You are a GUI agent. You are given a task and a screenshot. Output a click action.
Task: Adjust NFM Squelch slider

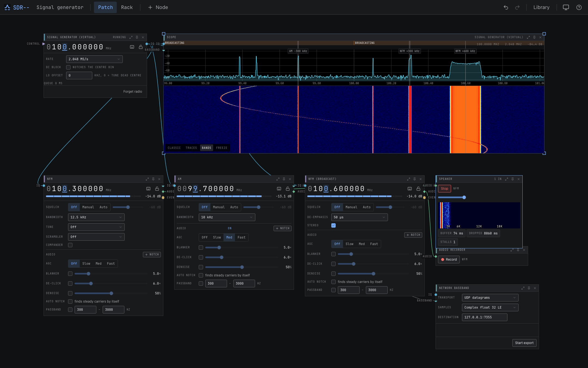tap(128, 207)
